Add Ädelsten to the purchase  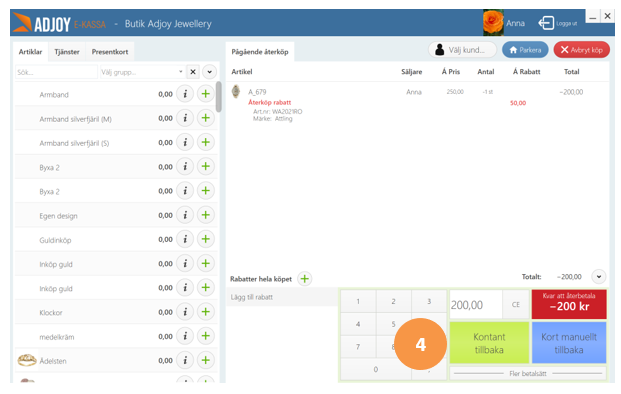[206, 360]
